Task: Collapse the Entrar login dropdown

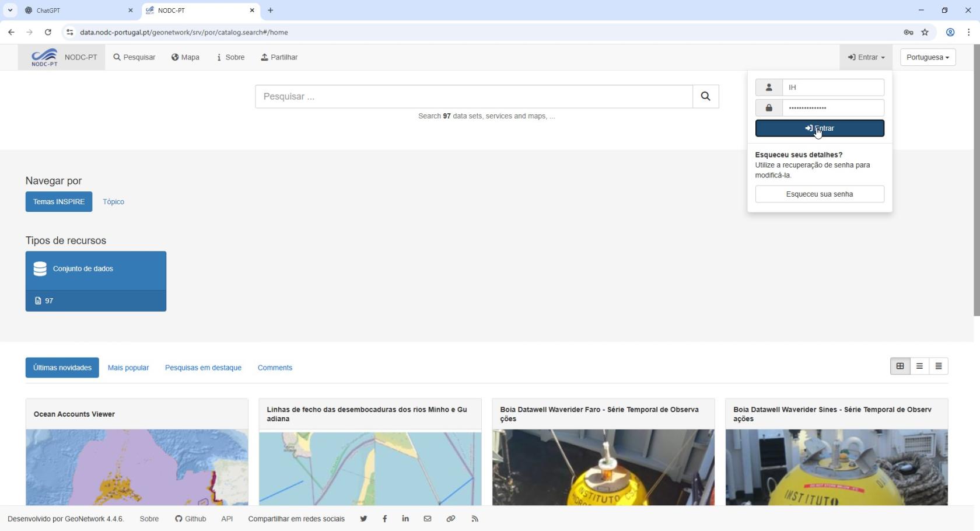Action: 866,57
